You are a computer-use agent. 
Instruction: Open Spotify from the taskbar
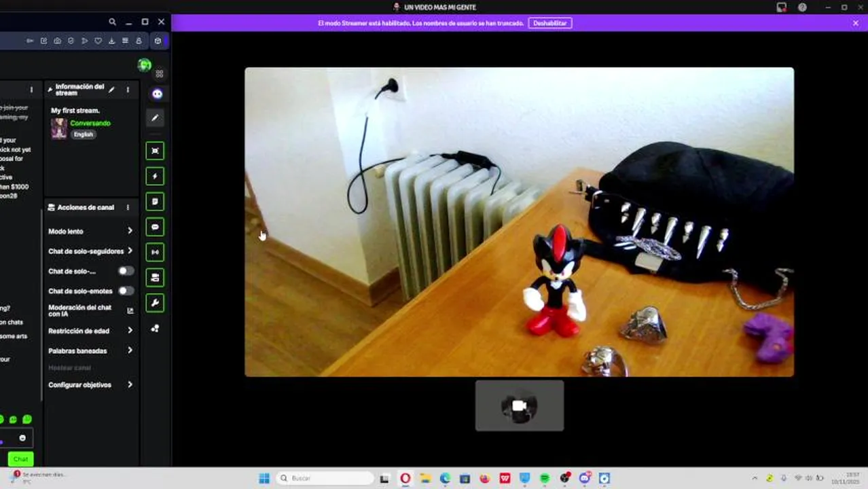coord(545,478)
